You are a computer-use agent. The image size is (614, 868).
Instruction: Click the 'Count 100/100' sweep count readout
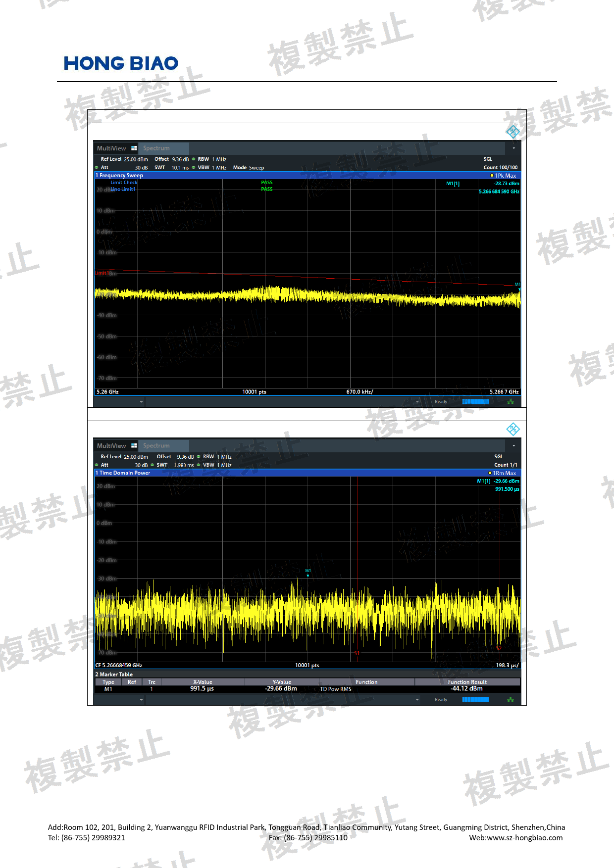pos(501,168)
